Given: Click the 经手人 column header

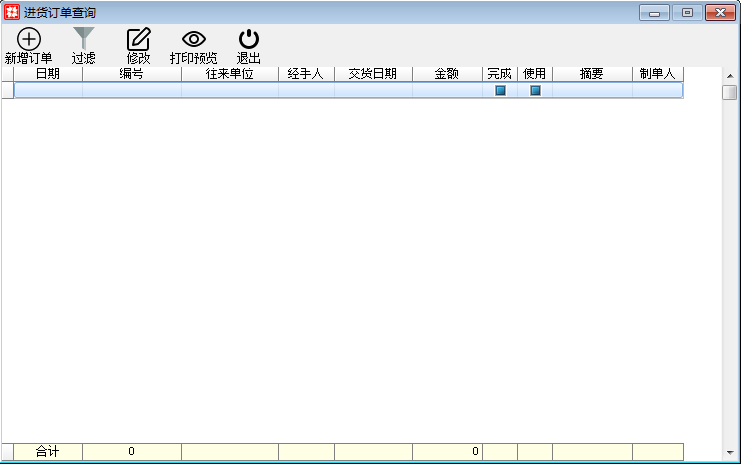Looking at the screenshot, I should [x=306, y=74].
